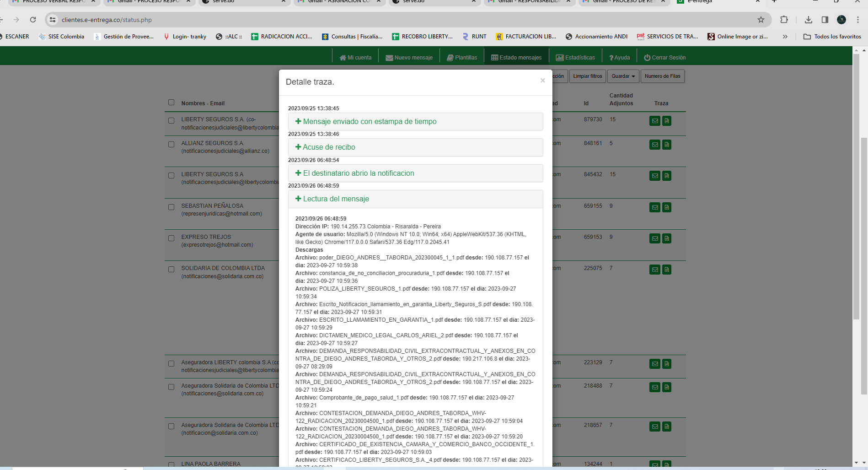
Task: Reload the page with browser refresh icon
Action: pos(33,20)
